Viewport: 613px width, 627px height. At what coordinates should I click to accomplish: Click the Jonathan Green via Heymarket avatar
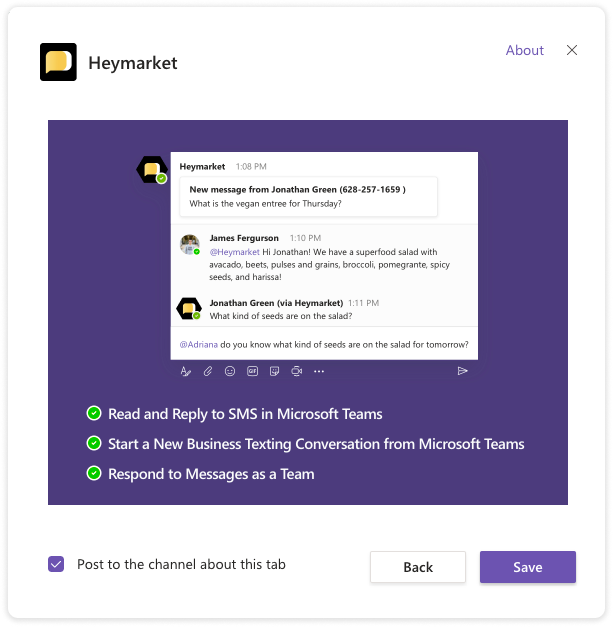point(189,309)
